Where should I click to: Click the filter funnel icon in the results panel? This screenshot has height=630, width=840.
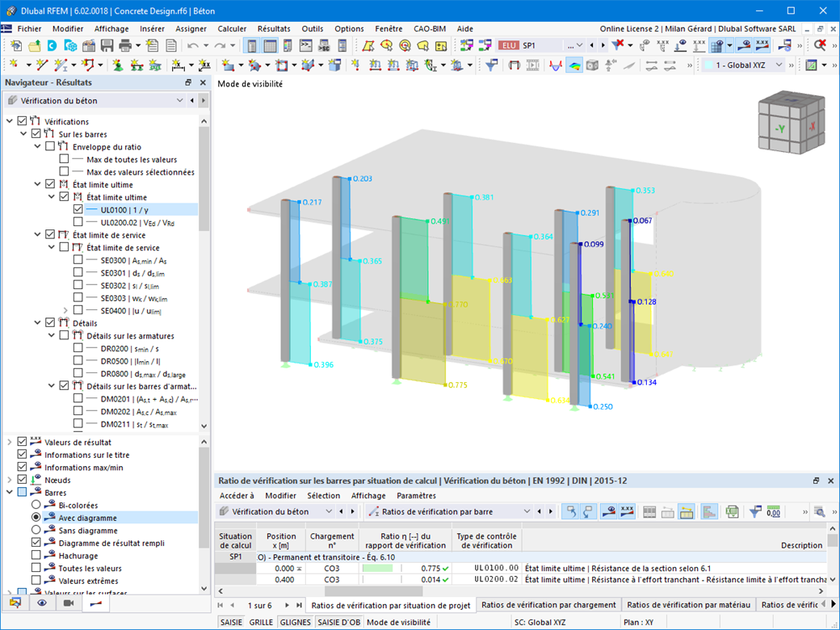tap(755, 512)
